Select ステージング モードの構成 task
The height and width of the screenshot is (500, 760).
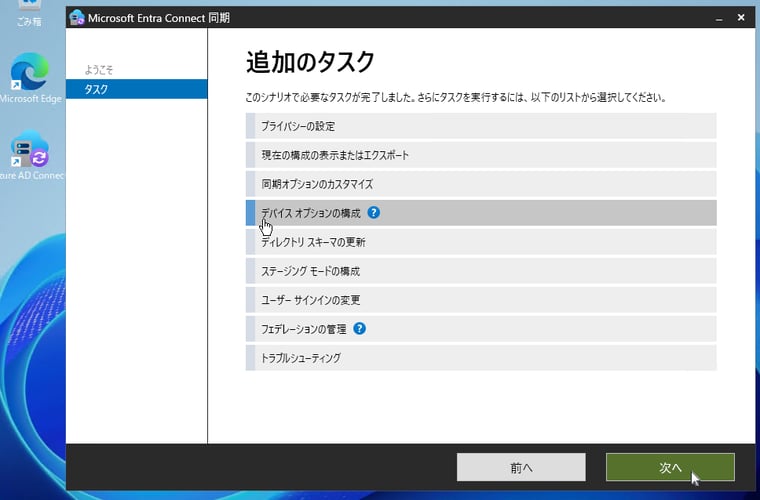[481, 271]
